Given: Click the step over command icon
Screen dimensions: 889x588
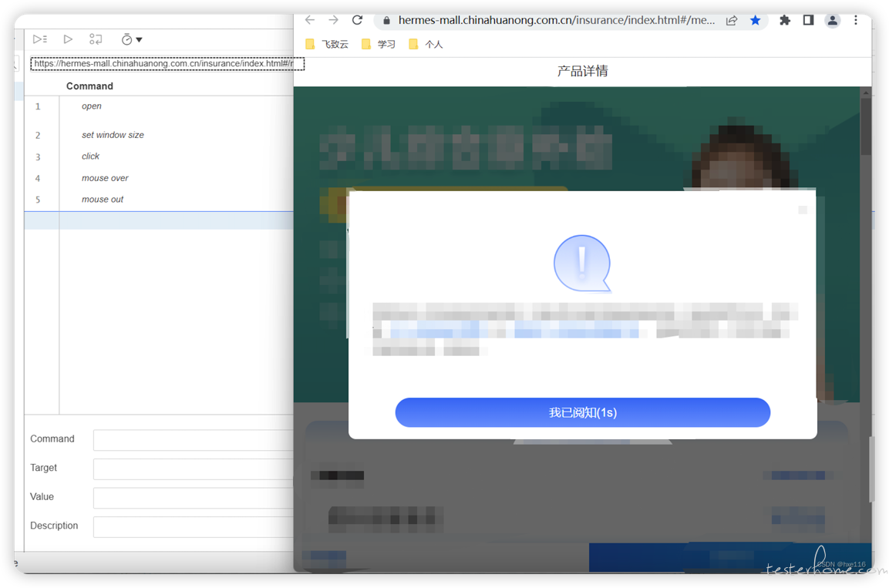Looking at the screenshot, I should click(96, 39).
